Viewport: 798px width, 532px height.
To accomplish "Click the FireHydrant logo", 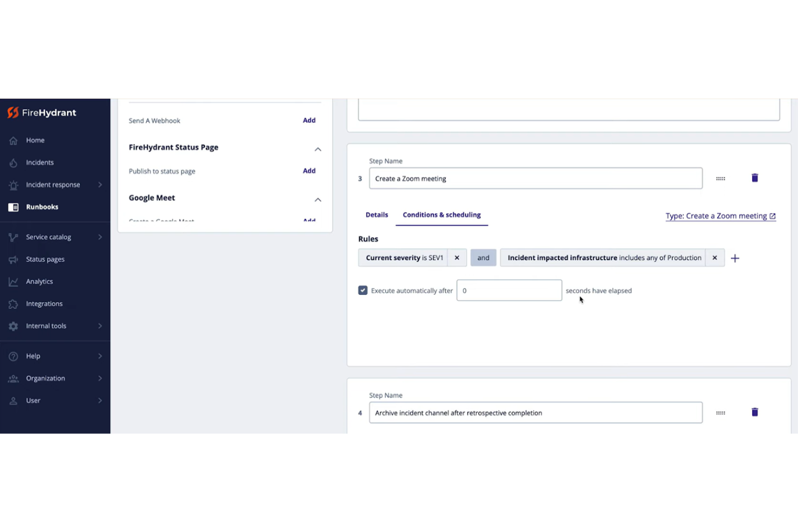I will [42, 113].
